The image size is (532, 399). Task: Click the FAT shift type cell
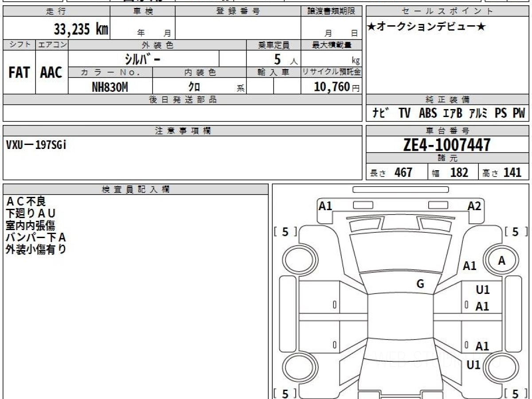(19, 73)
